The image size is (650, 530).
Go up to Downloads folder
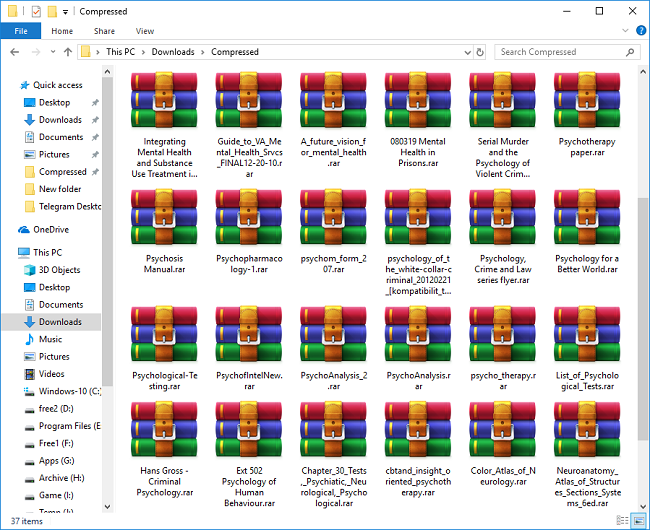68,52
